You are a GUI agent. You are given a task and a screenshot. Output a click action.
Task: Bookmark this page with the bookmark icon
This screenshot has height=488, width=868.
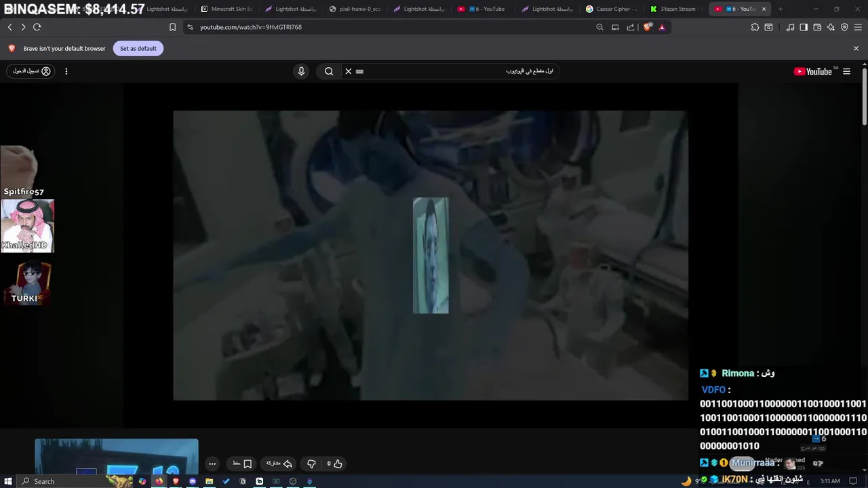172,27
